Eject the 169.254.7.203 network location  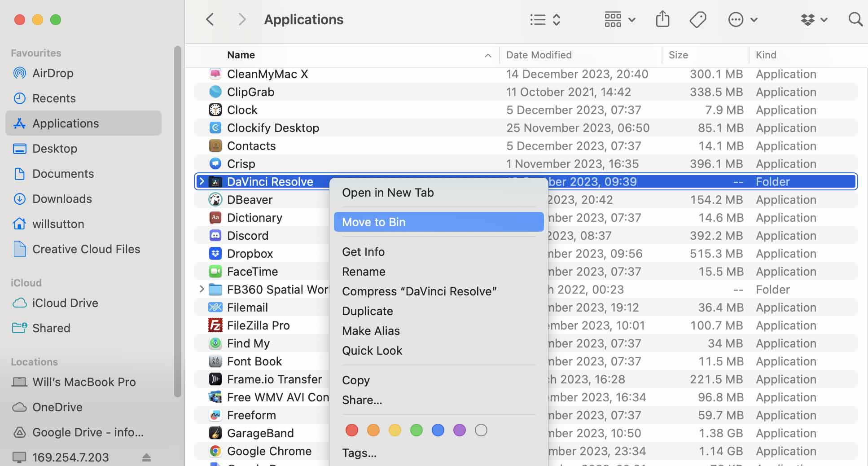click(146, 457)
